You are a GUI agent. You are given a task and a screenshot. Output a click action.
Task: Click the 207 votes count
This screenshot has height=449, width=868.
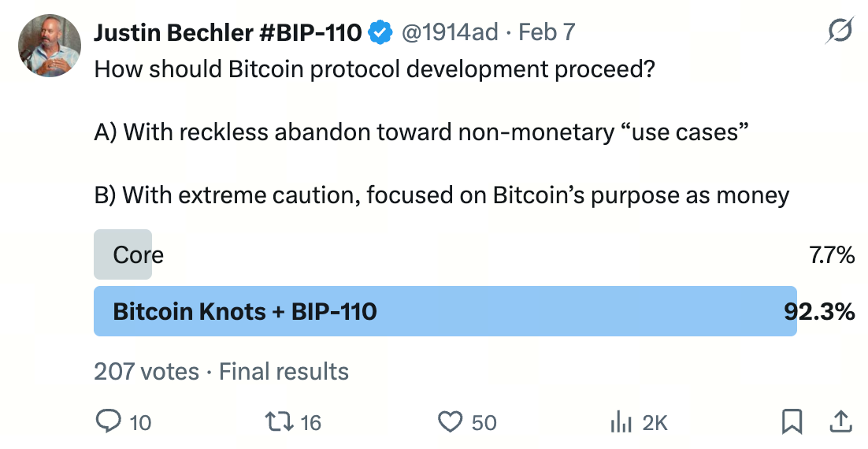pyautogui.click(x=147, y=371)
